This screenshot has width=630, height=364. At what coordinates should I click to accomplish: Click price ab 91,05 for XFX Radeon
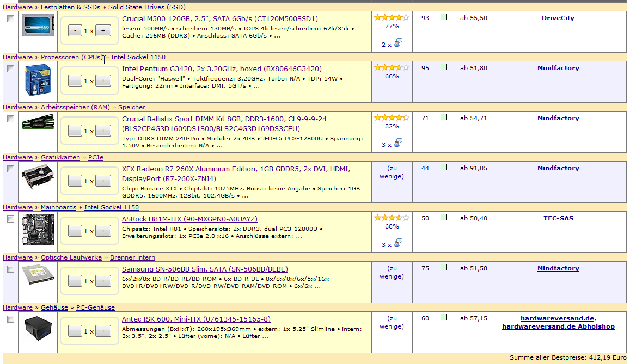474,168
